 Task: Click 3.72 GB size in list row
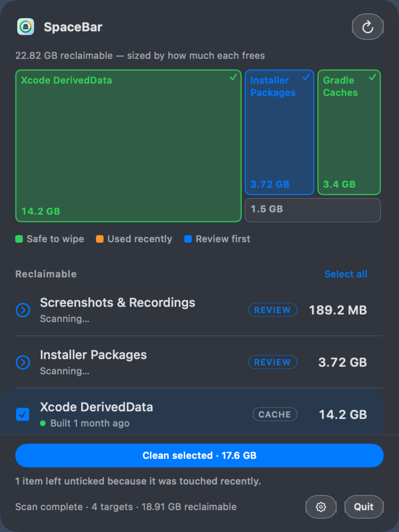coord(343,362)
